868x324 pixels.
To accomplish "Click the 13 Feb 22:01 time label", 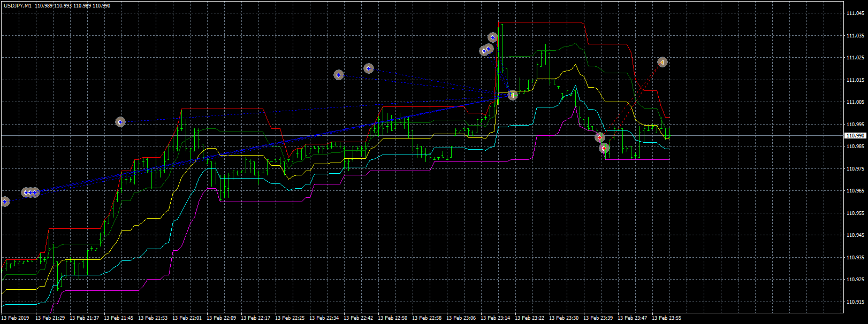I will click(x=187, y=318).
